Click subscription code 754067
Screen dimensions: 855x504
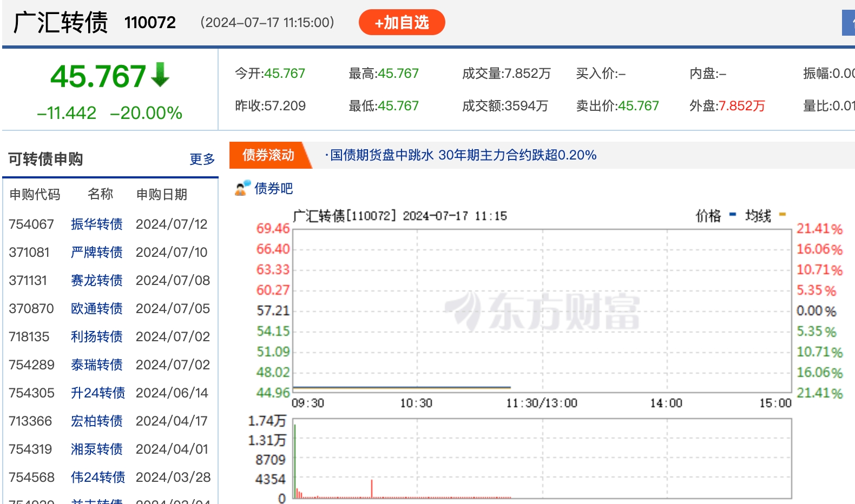click(31, 224)
